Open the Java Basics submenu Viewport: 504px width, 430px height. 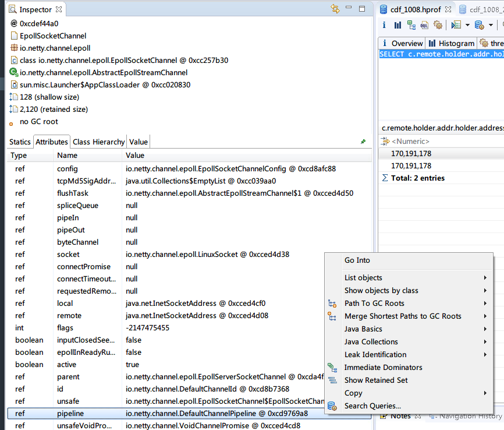[409, 329]
